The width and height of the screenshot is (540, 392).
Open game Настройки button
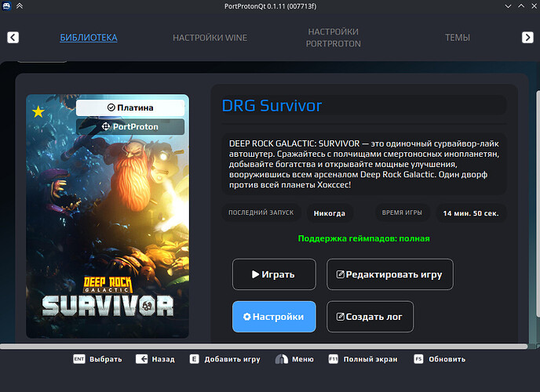274,317
